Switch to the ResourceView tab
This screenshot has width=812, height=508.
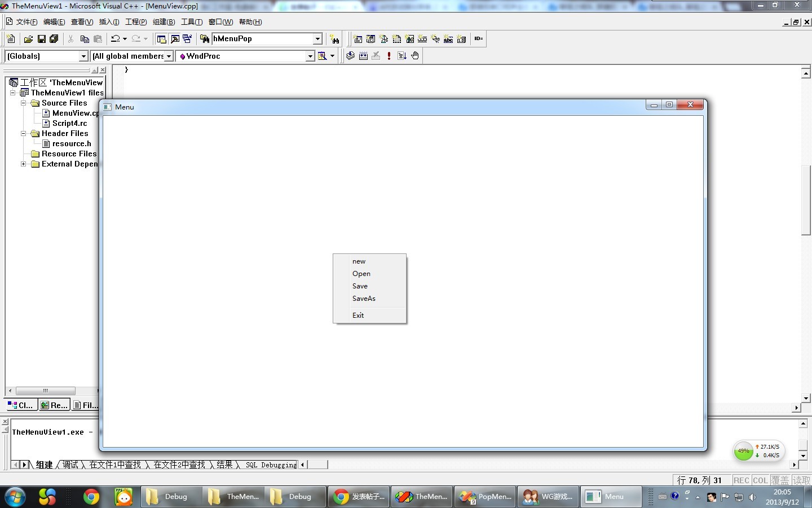[54, 405]
